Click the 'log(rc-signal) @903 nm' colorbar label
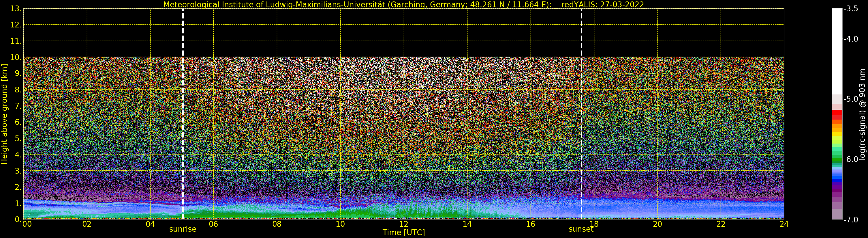The height and width of the screenshot is (238, 868). (x=862, y=114)
